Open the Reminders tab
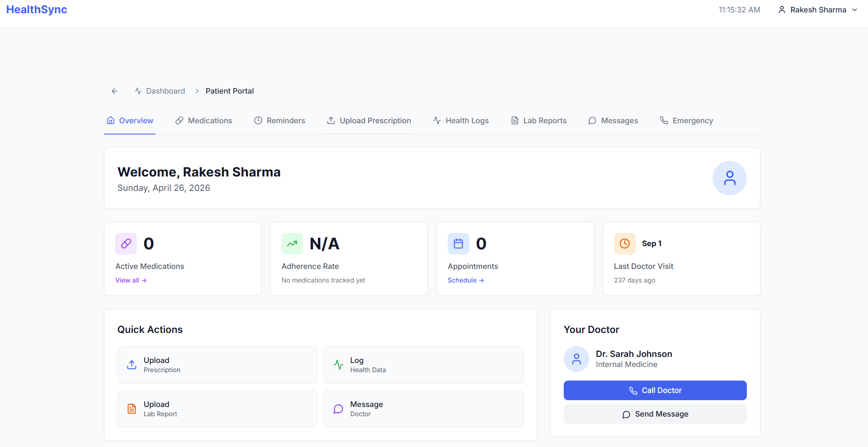This screenshot has height=447, width=868. pyautogui.click(x=280, y=120)
